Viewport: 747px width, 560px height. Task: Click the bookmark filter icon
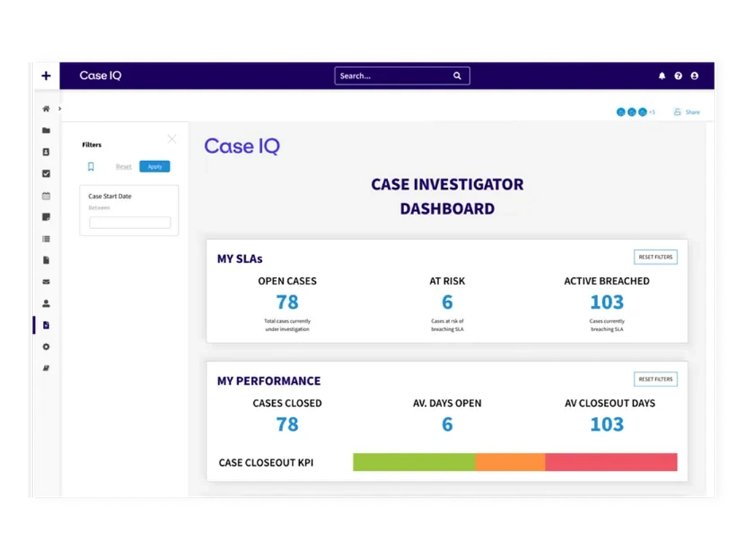91,167
